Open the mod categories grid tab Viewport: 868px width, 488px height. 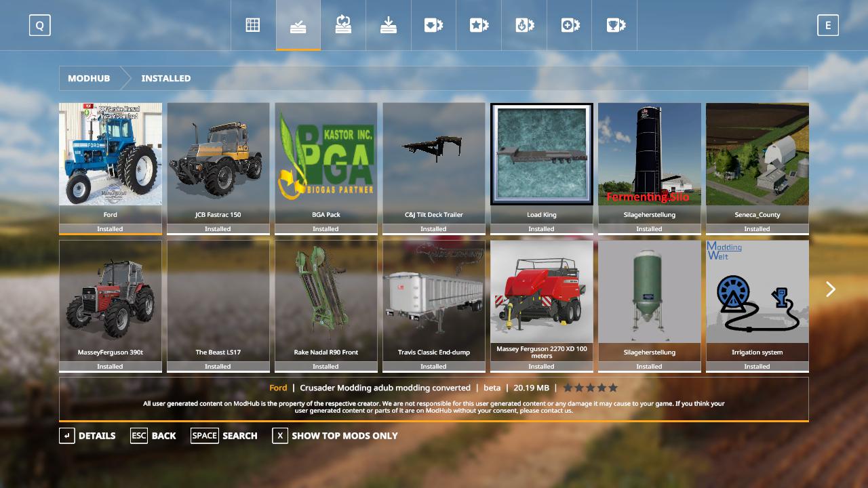pyautogui.click(x=253, y=25)
